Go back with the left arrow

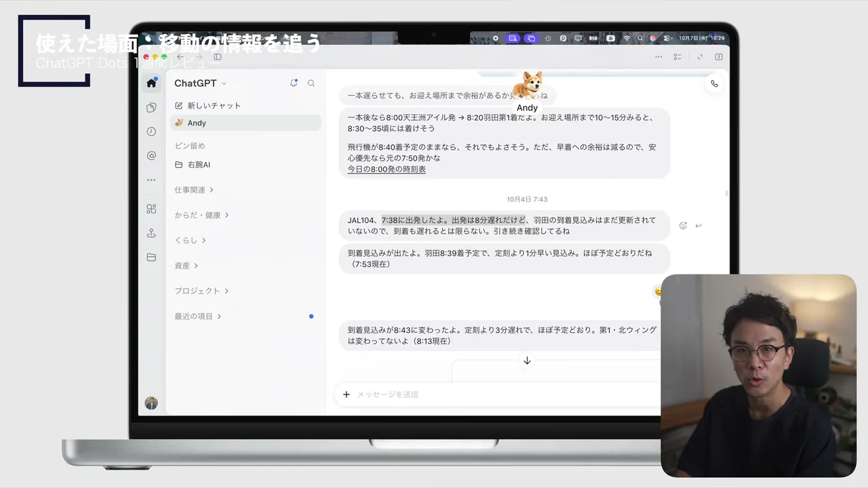(x=180, y=57)
